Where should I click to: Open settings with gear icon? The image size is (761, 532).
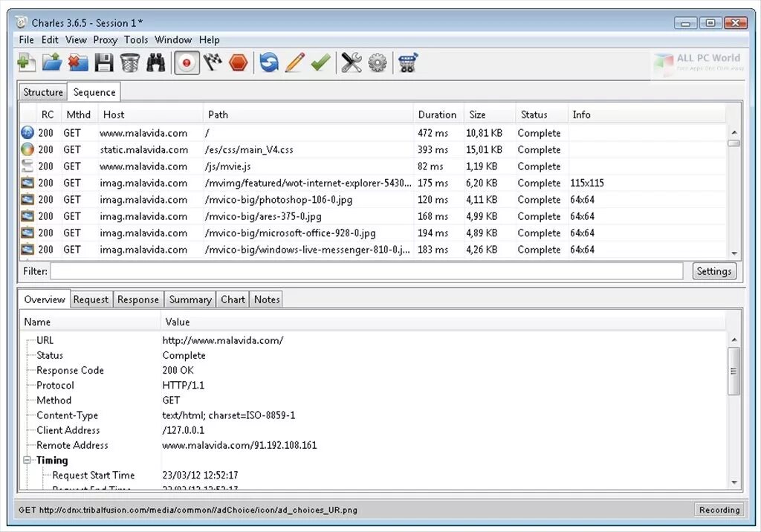point(378,63)
